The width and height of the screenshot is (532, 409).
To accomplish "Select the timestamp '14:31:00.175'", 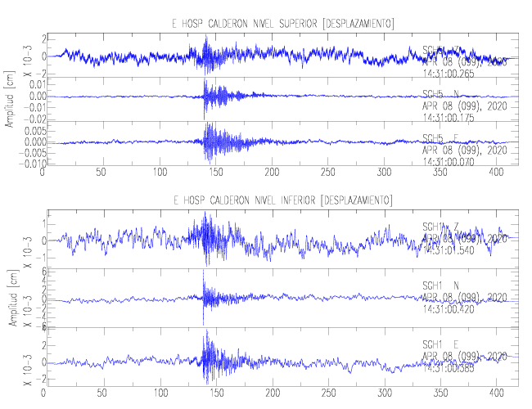I will click(x=449, y=118).
